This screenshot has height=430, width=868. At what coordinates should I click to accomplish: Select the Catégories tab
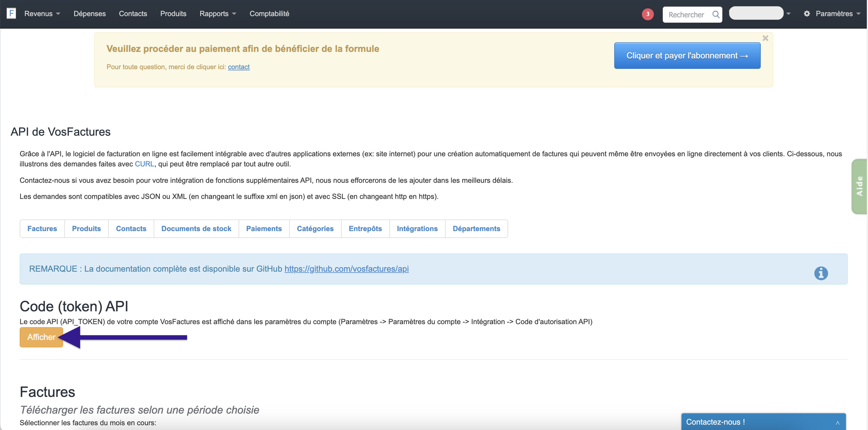tap(315, 229)
